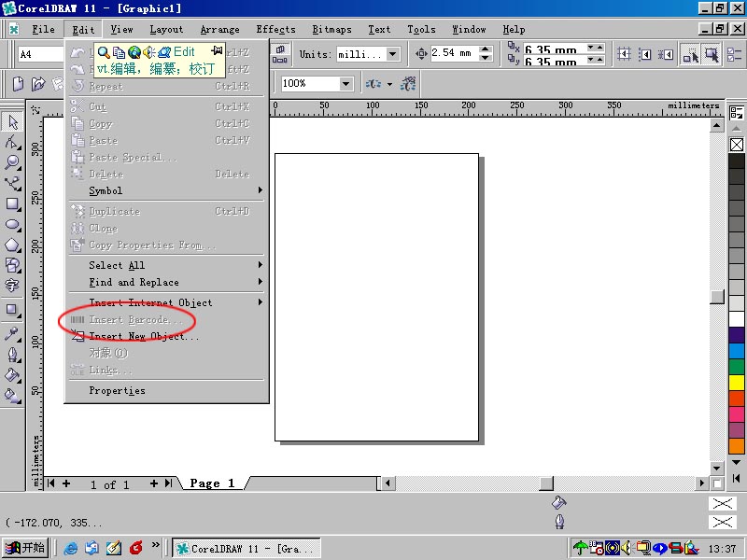Select the Pick tool arrow
This screenshot has width=747, height=560.
coord(12,122)
